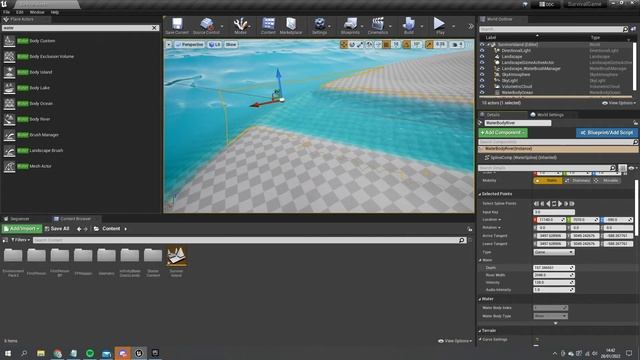Viewport: 640px width, 360px height.
Task: Collapse the Selected Points section
Action: click(480, 194)
